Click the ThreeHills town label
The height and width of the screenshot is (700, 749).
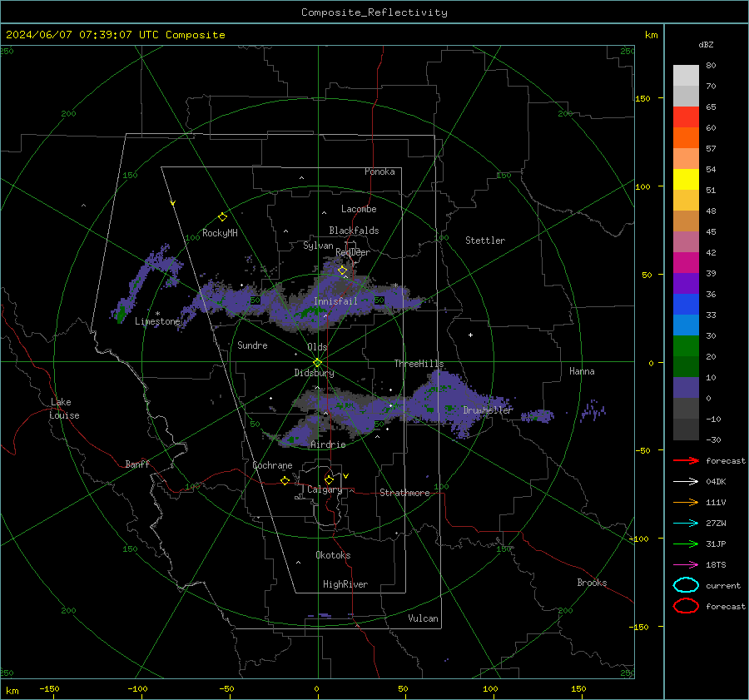419,364
